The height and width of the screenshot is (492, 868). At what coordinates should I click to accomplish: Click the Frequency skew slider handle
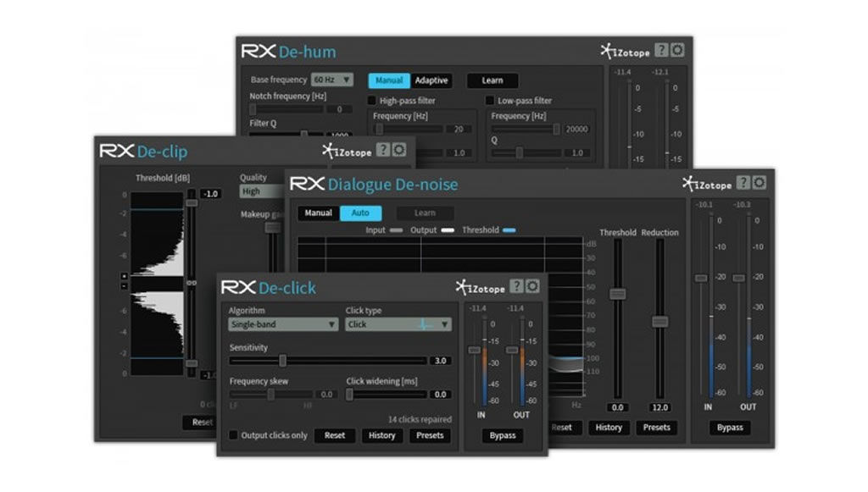pos(270,394)
